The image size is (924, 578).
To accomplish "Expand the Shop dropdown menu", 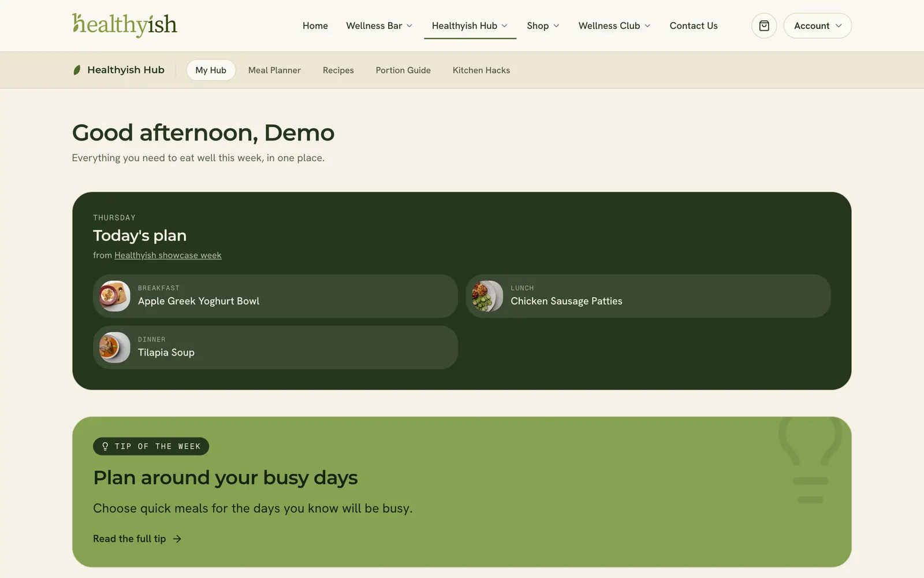I will pos(543,26).
